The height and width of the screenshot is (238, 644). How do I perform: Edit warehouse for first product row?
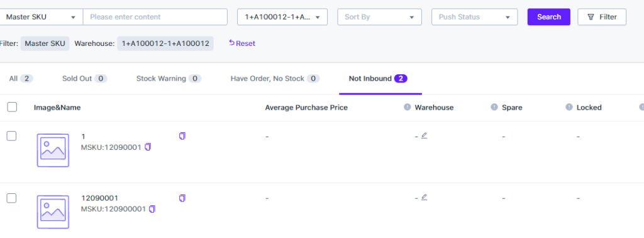tap(425, 135)
